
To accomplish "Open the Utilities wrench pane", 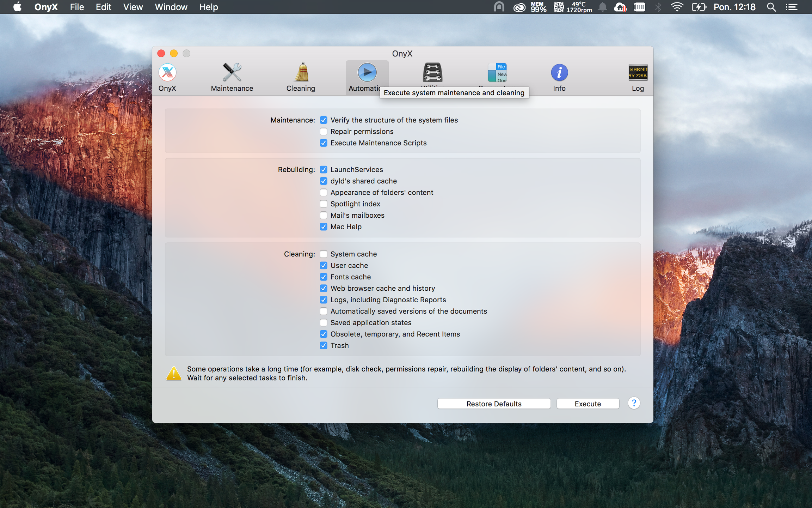I will (432, 73).
